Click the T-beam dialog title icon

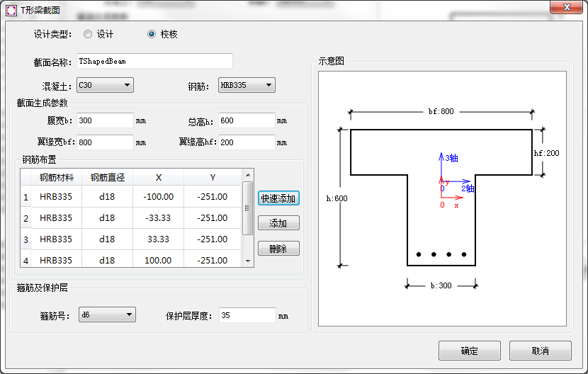pyautogui.click(x=11, y=10)
